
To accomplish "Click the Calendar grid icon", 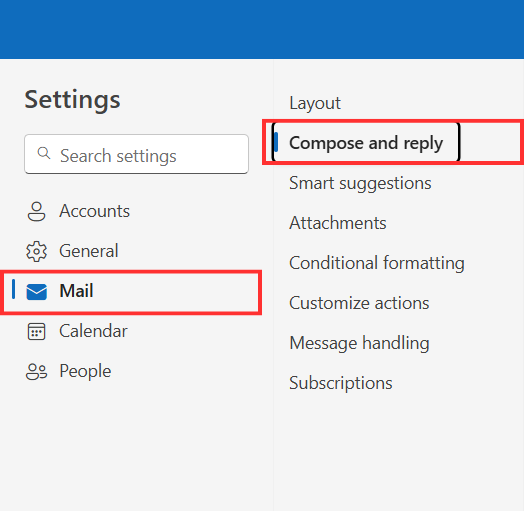I will pos(36,332).
